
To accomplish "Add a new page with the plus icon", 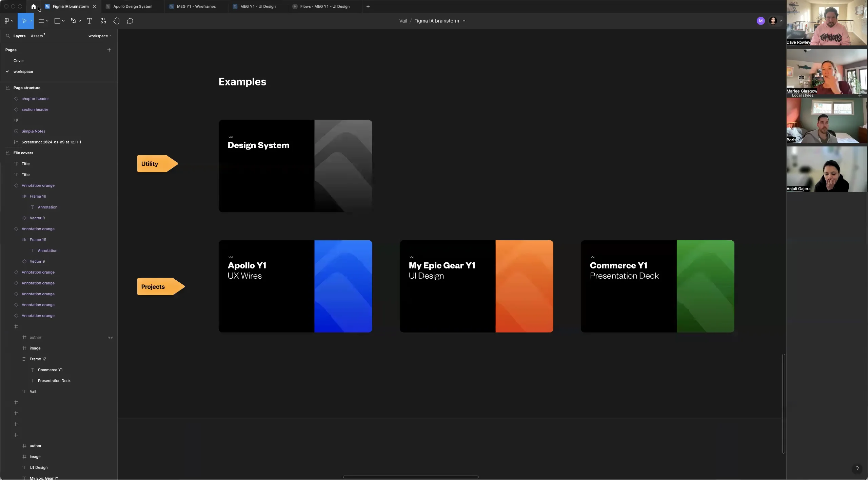I will coord(109,49).
